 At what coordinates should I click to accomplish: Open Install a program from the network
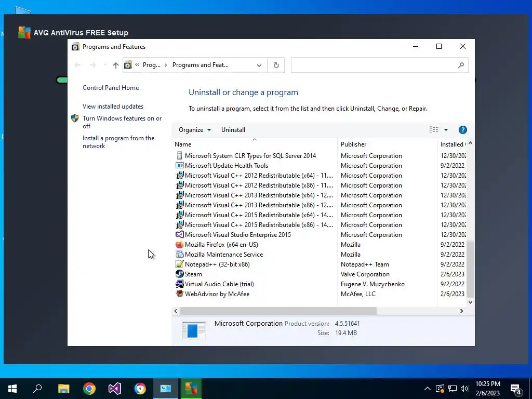coord(118,142)
